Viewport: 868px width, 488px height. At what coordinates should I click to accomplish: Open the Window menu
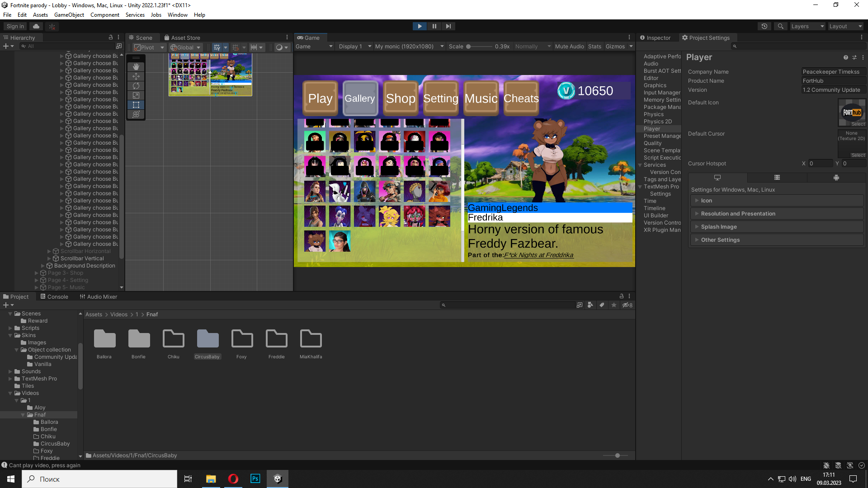178,15
